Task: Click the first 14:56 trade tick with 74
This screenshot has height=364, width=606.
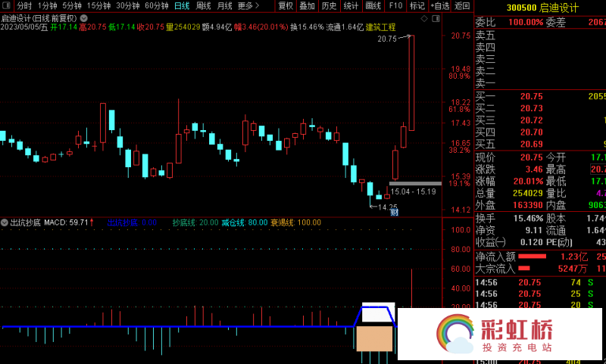Action: (x=540, y=282)
